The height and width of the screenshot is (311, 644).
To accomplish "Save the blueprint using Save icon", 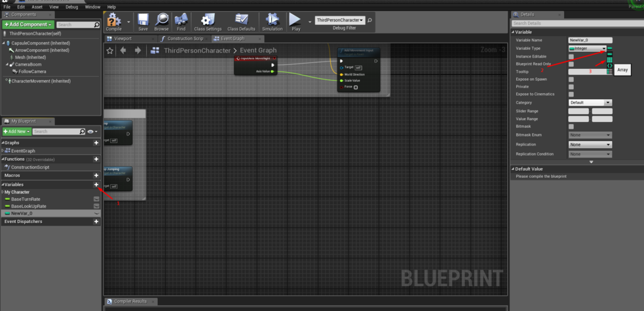I will [x=143, y=20].
